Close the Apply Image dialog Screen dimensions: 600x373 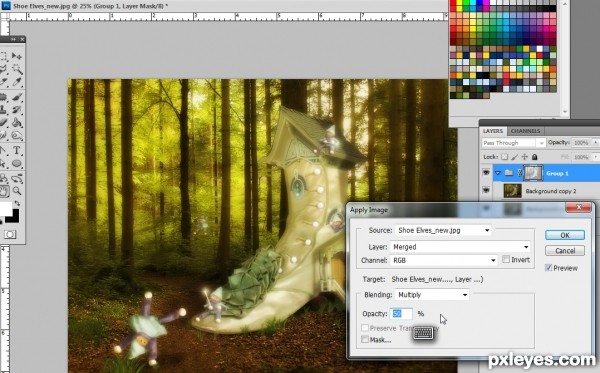click(x=579, y=207)
